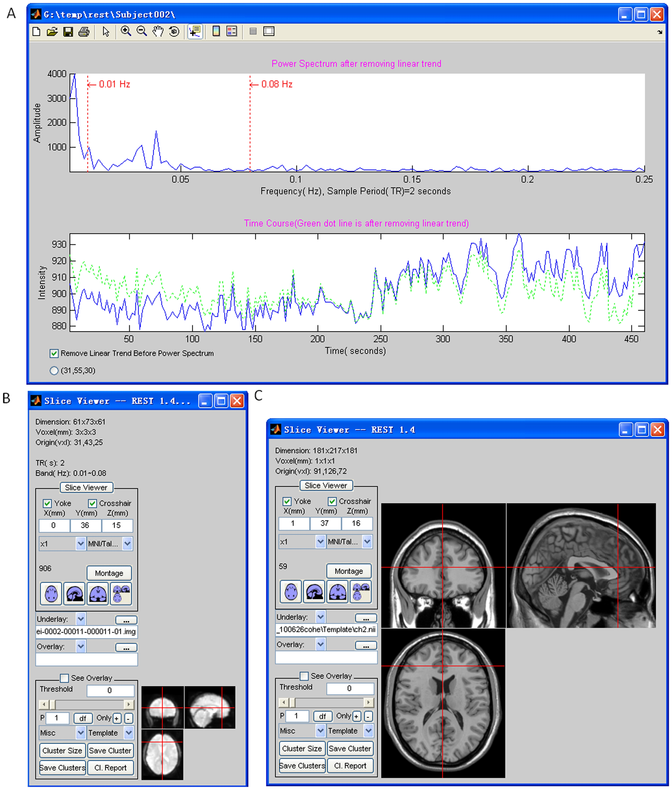Screen dimensions: 672x790
Task: Open file with the folder toolbar icon
Action: [x=52, y=32]
